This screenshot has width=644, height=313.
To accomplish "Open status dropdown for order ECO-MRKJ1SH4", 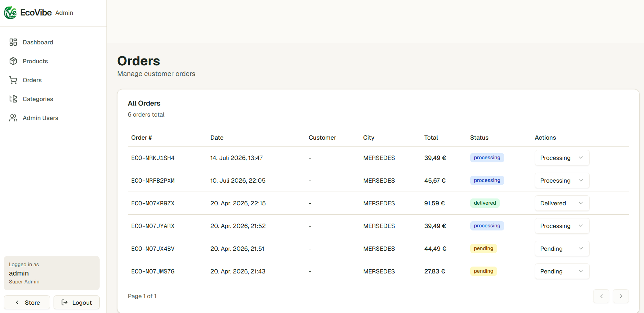I will coord(562,158).
